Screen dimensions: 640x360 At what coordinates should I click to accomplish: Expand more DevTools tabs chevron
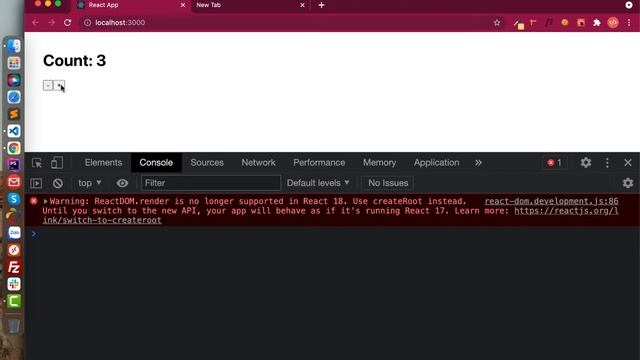(478, 163)
